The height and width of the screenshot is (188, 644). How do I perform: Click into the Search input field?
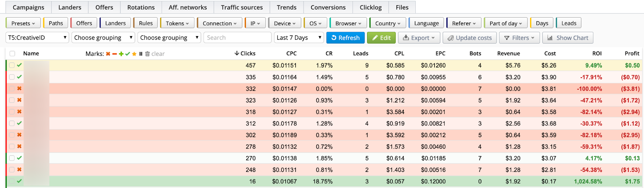pos(237,38)
